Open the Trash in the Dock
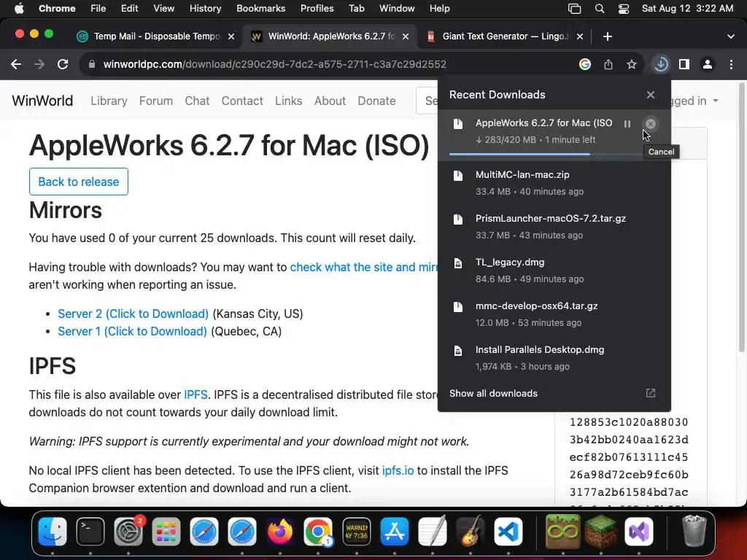The height and width of the screenshot is (560, 747). [x=694, y=531]
